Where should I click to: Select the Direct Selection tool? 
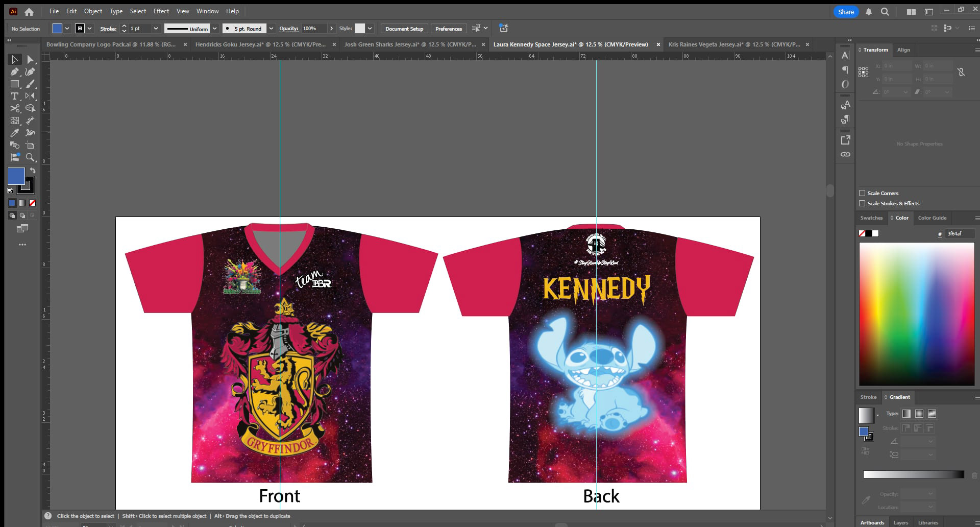[x=30, y=60]
